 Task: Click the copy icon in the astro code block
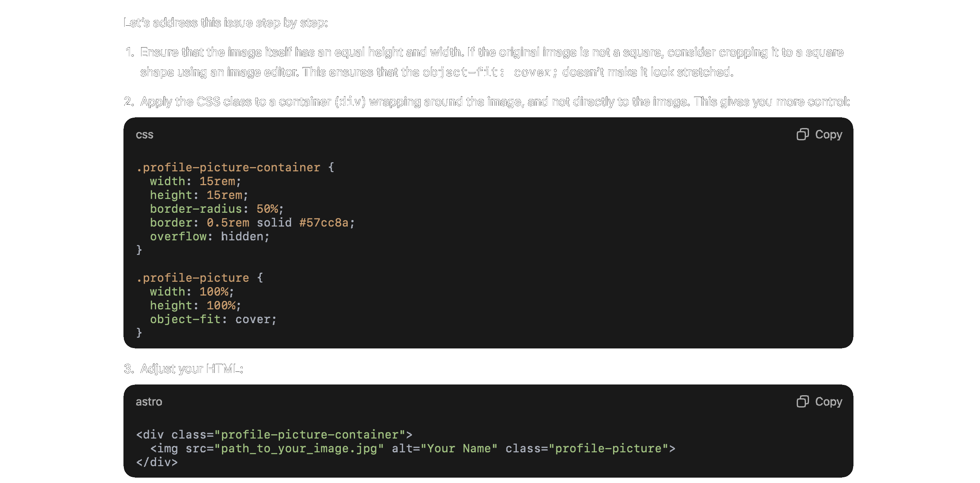(x=802, y=402)
